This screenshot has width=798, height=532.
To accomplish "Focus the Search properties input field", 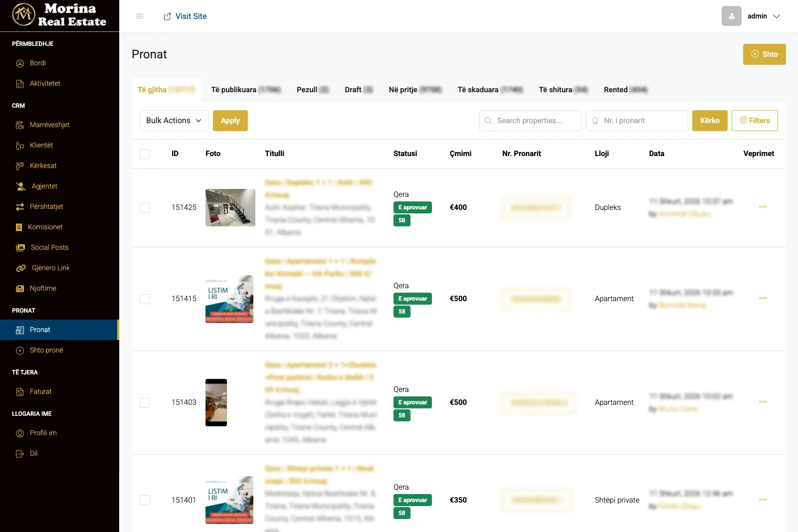I will [x=535, y=121].
